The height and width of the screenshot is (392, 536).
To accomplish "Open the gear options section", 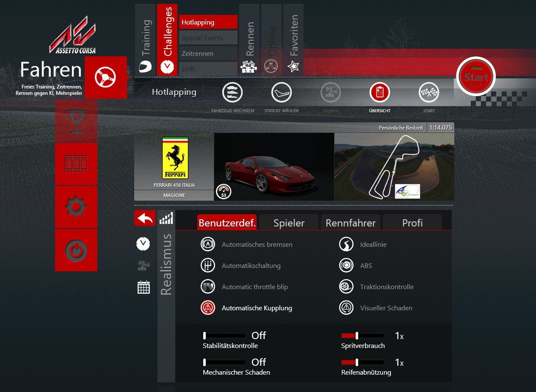I will click(76, 207).
